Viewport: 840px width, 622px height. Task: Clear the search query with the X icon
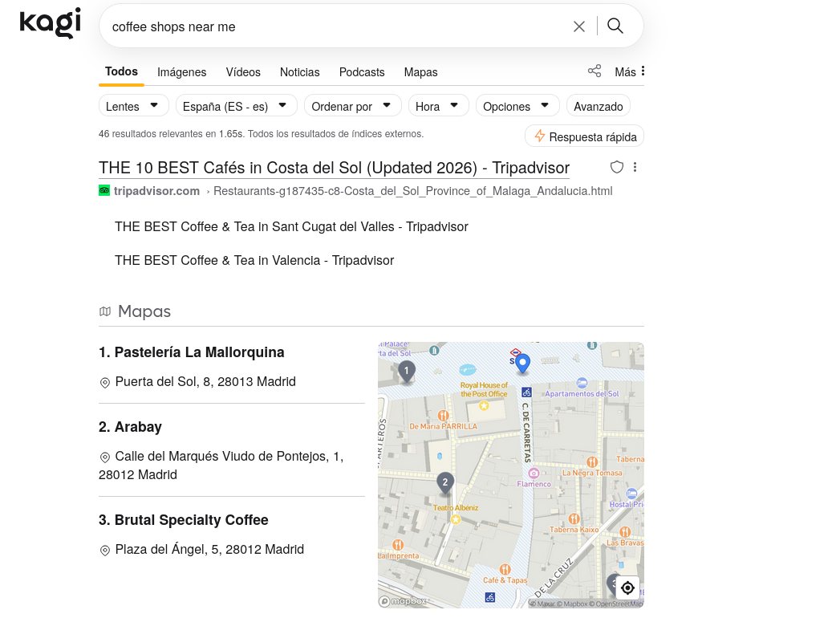click(x=578, y=26)
